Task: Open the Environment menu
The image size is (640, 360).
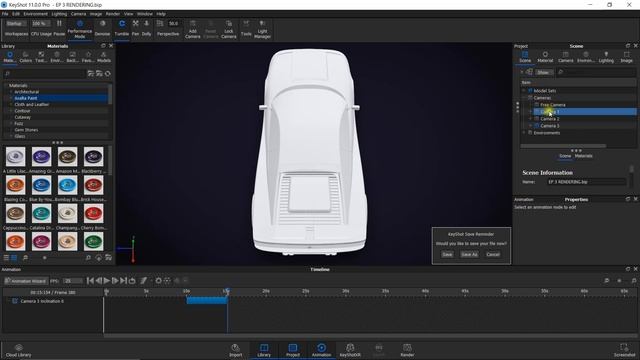Action: point(36,14)
